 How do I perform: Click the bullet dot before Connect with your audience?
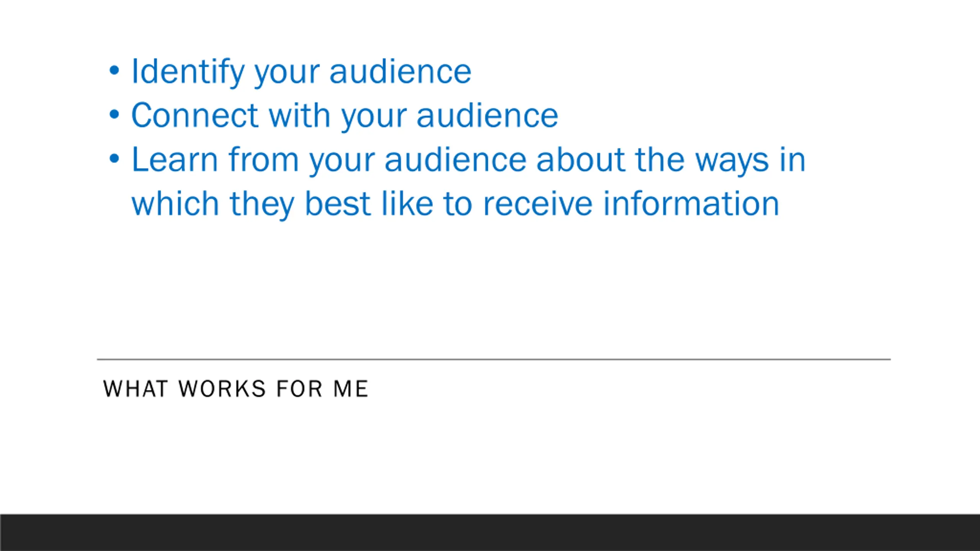[x=114, y=114]
